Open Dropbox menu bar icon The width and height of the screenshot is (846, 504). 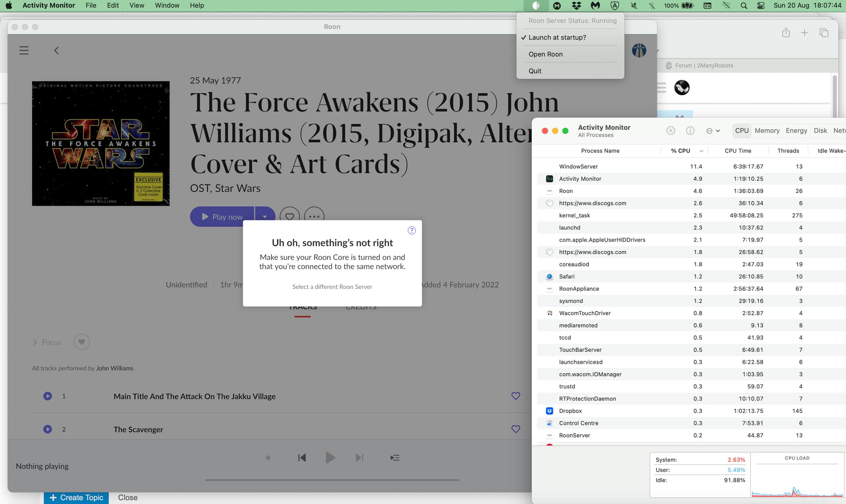(576, 5)
